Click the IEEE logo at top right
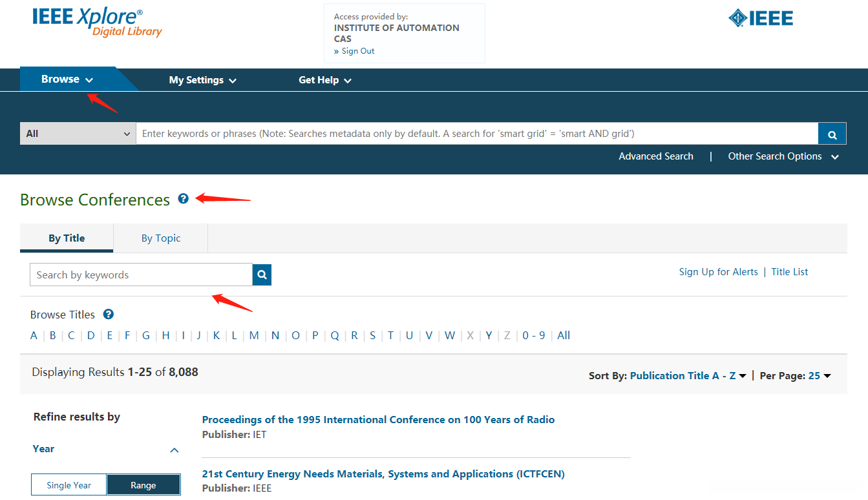The image size is (868, 500). 761,18
